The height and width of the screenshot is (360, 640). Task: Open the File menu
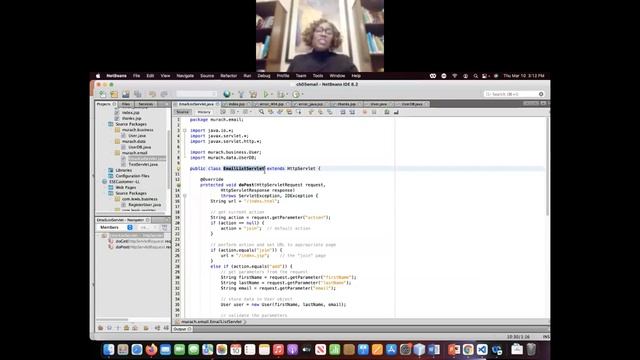pyautogui.click(x=136, y=76)
